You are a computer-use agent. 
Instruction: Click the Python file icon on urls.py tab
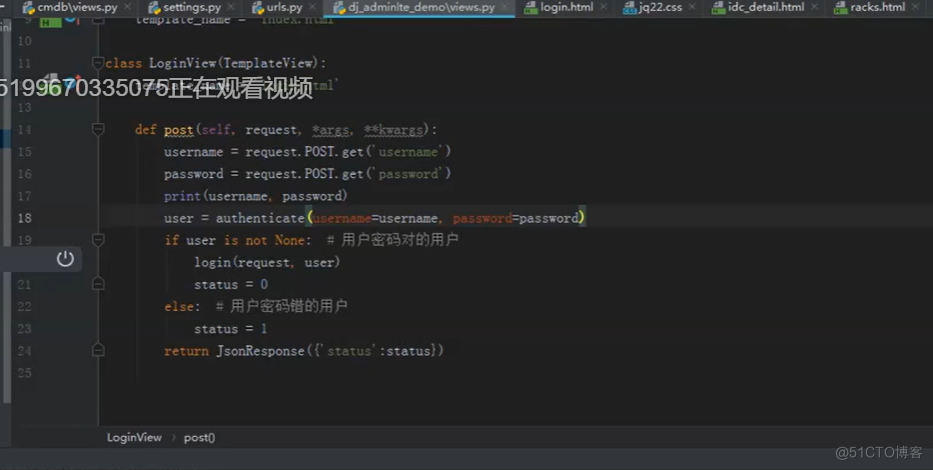coord(258,8)
